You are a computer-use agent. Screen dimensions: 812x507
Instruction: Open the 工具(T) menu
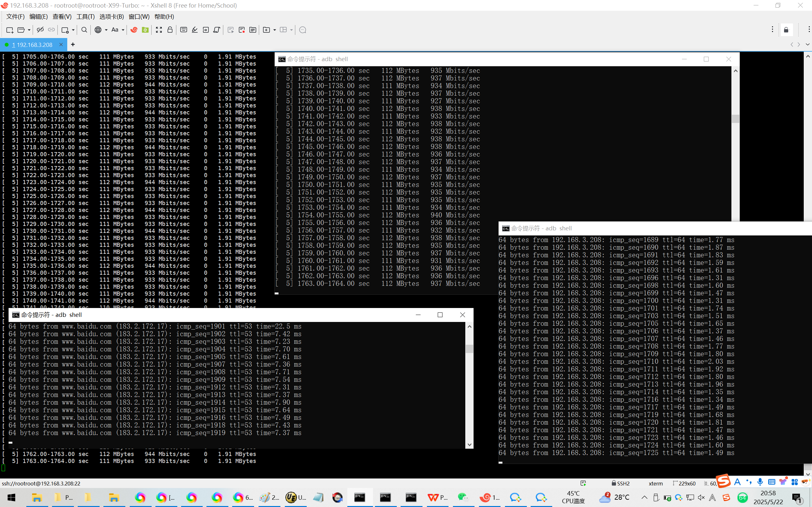tap(85, 16)
